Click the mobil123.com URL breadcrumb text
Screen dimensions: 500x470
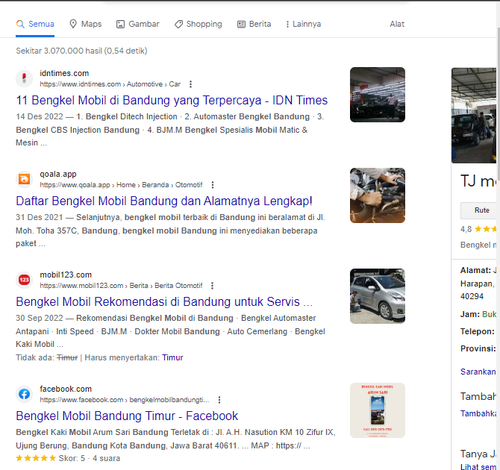point(121,285)
